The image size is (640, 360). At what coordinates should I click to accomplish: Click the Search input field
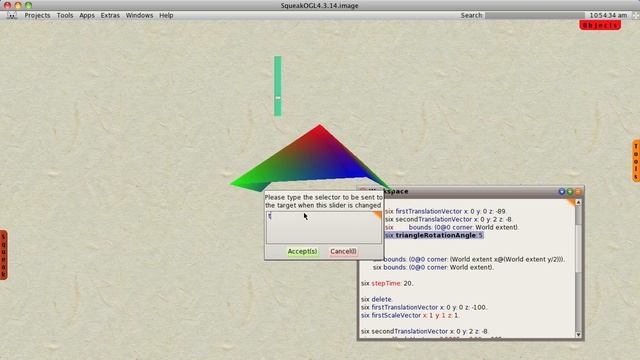(534, 15)
